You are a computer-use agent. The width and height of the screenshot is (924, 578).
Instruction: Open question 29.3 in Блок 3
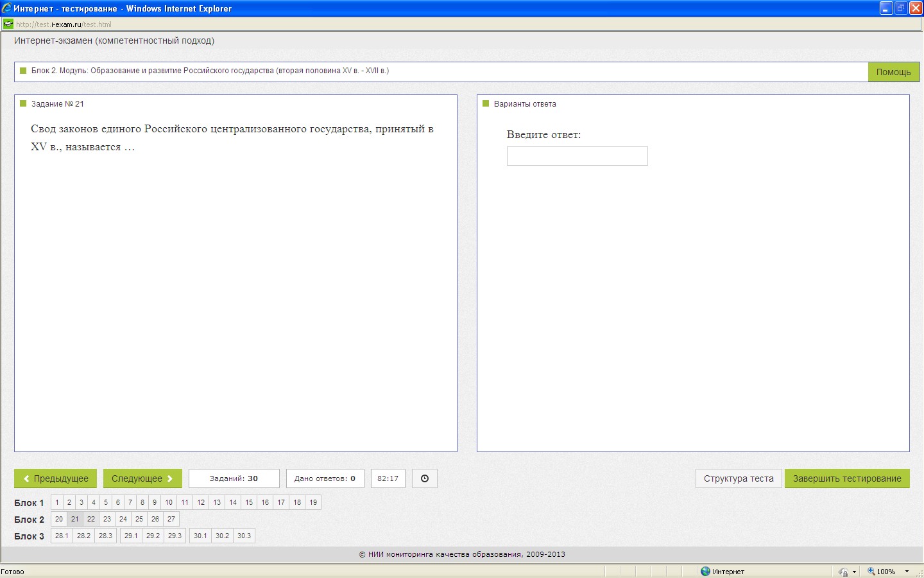click(175, 536)
